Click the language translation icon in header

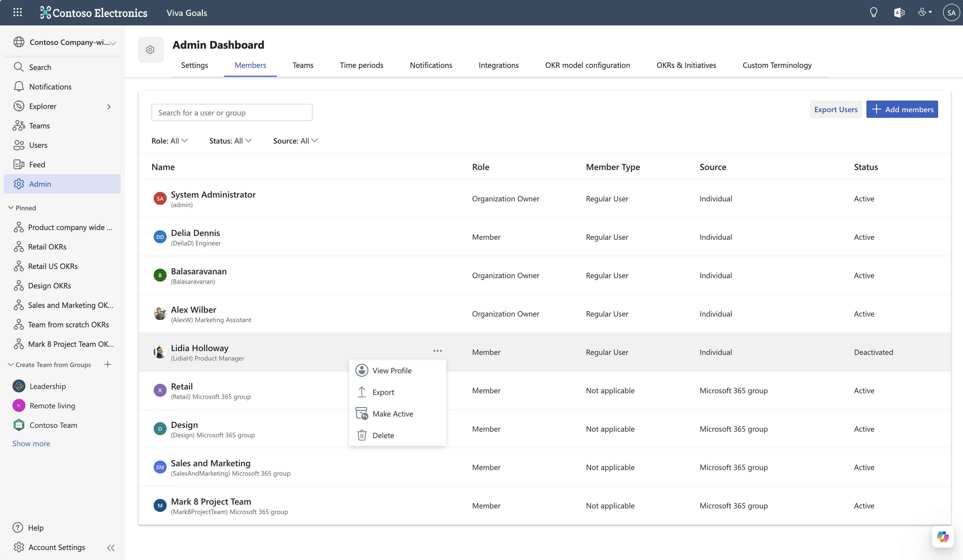(899, 13)
